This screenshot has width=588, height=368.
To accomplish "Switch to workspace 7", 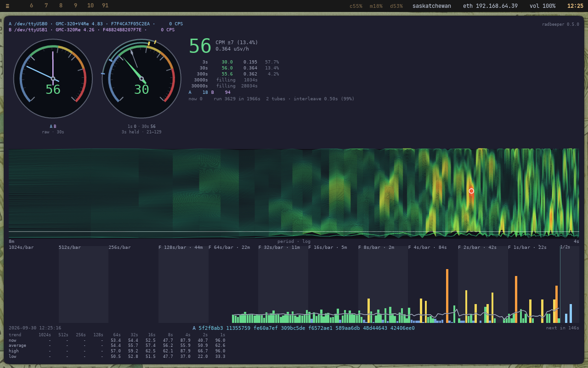I will pyautogui.click(x=46, y=6).
